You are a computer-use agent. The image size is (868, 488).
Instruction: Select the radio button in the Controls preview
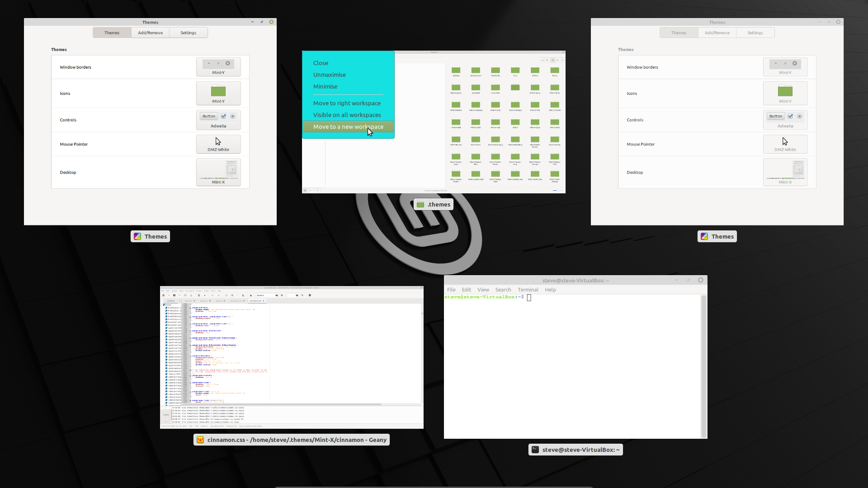pyautogui.click(x=233, y=116)
